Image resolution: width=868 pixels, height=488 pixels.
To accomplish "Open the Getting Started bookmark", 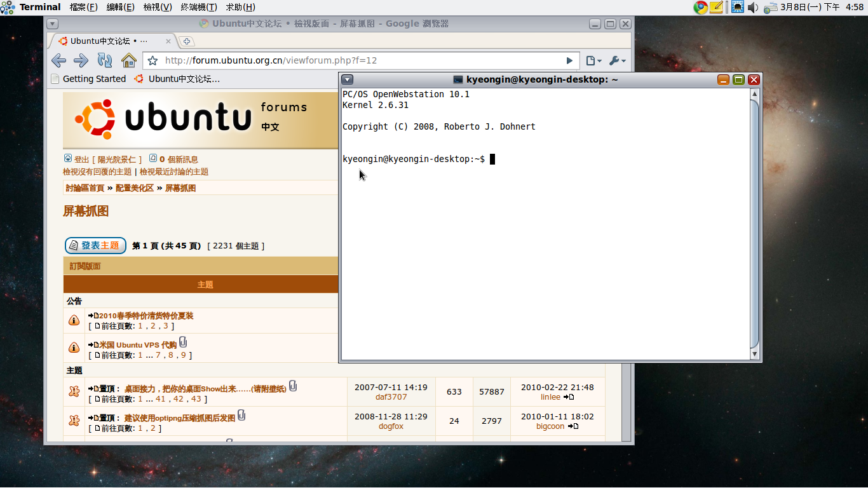I will point(88,79).
